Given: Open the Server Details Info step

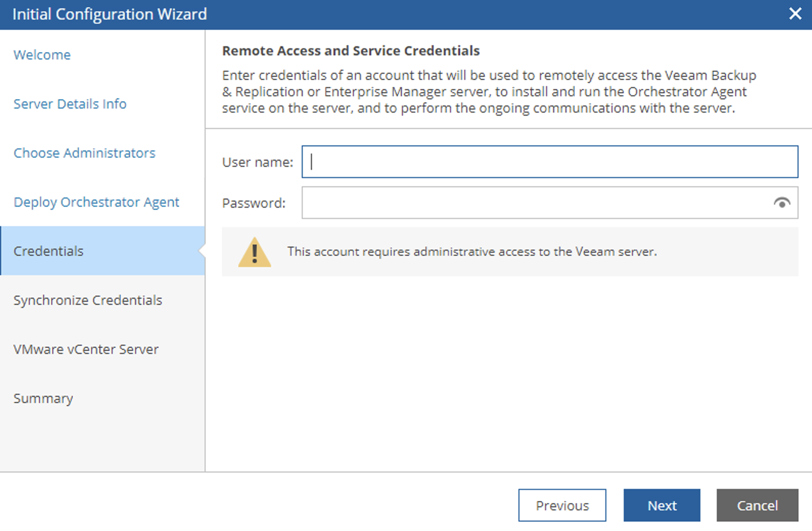Looking at the screenshot, I should click(70, 104).
